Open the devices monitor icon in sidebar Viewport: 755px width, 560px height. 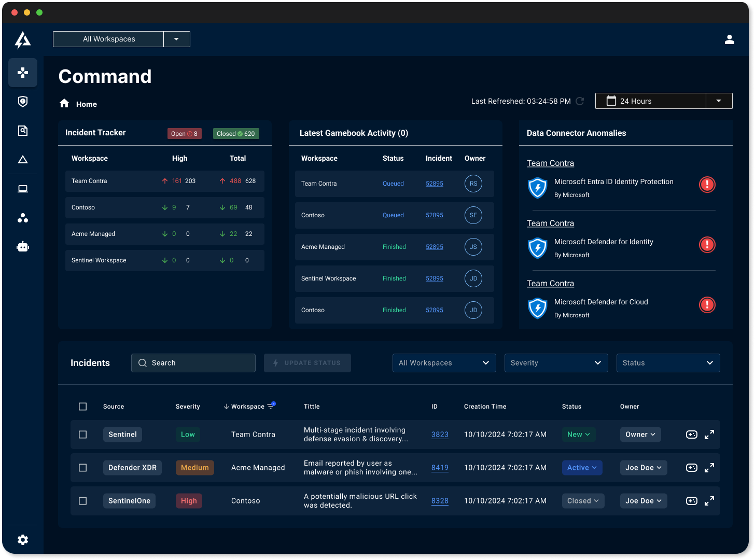point(23,189)
